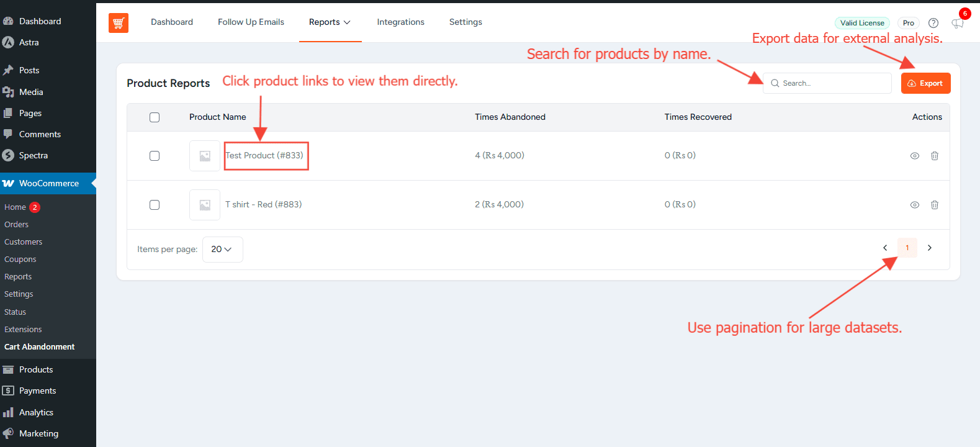
Task: Delete the Test Product report row
Action: pyautogui.click(x=934, y=156)
